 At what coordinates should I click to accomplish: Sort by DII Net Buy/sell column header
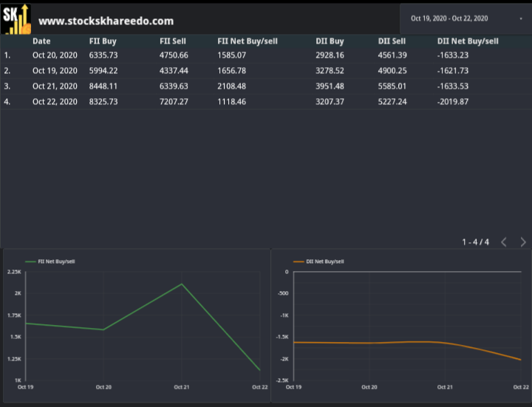click(468, 41)
